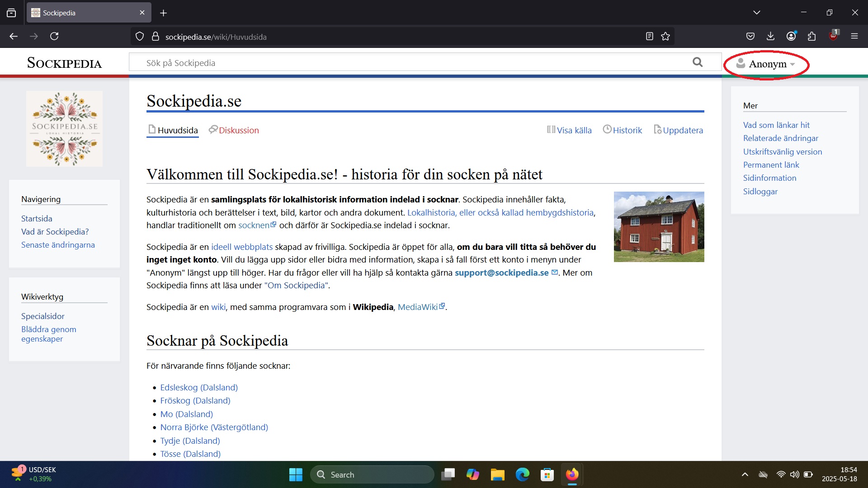Viewport: 868px width, 488px height.
Task: Click the Firefox extensions puzzle icon
Action: (811, 37)
